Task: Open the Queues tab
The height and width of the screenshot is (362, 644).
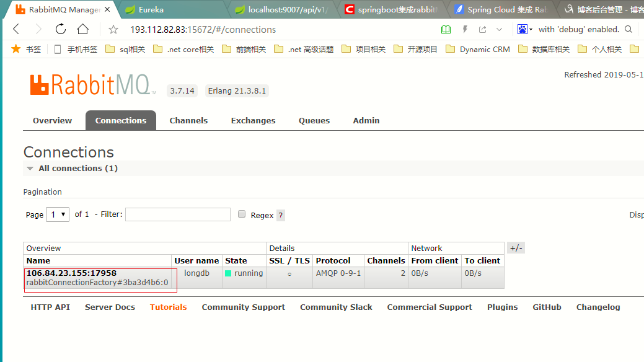Action: (x=314, y=120)
